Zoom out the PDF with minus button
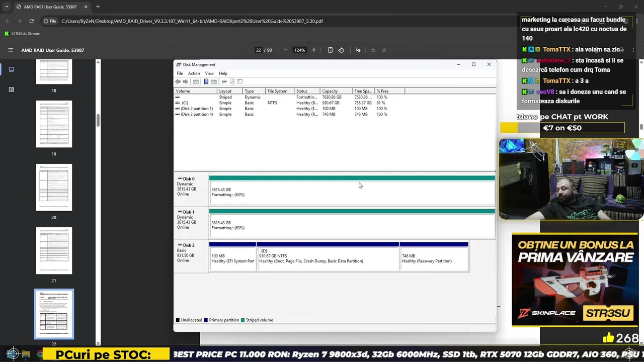 click(x=286, y=50)
